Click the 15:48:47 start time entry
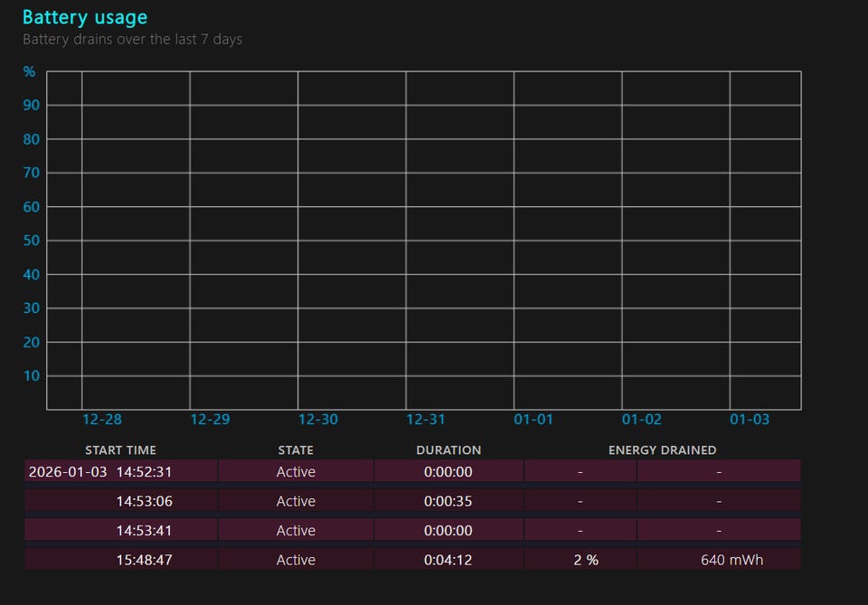Viewport: 868px width, 605px height. [144, 560]
